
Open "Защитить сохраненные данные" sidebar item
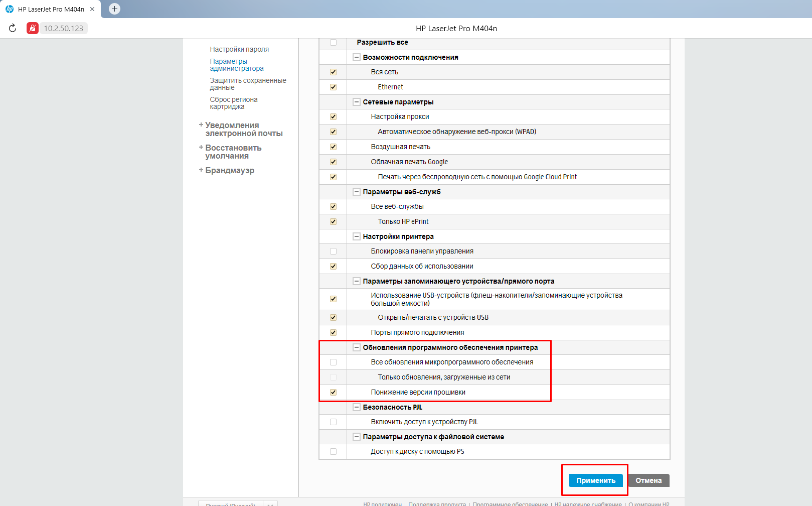[248, 84]
